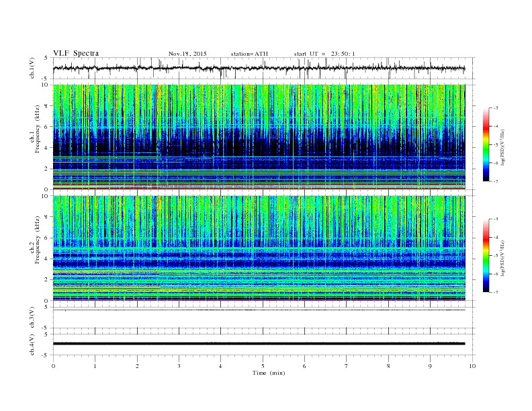Screen dimensions: 532x411
Task: Click the "6" tick on the time axis
Action: (304, 366)
